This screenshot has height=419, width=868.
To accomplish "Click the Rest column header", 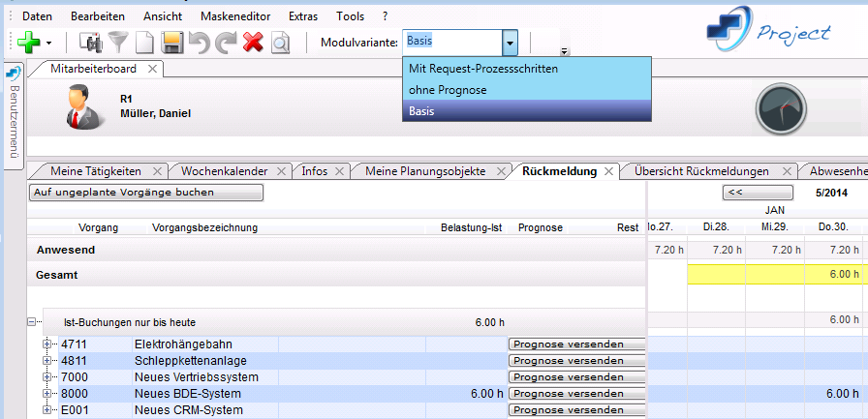I will click(628, 227).
